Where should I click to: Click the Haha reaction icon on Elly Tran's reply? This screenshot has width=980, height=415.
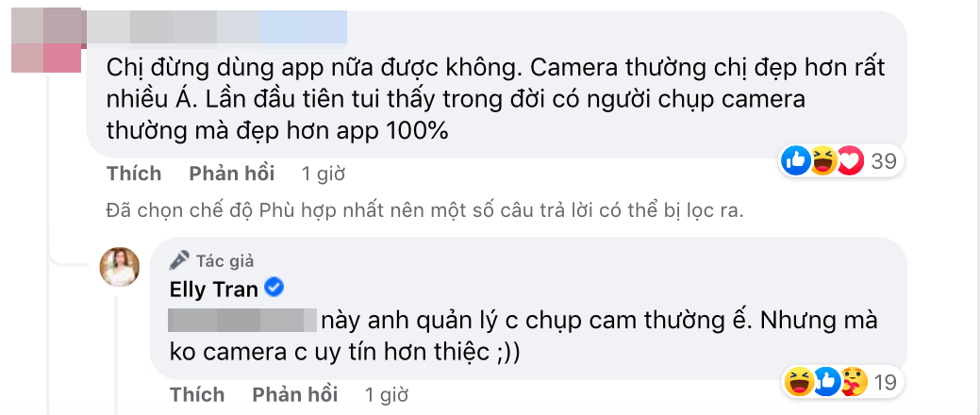[800, 382]
